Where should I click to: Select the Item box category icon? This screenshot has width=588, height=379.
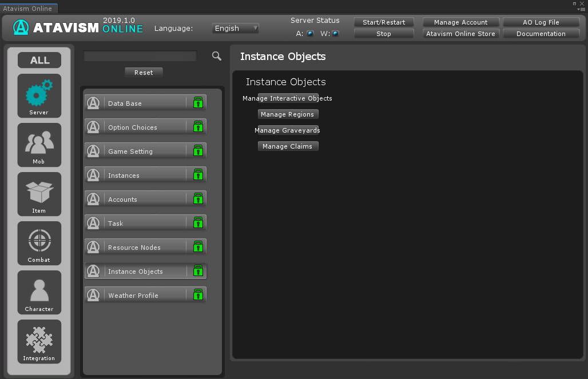(39, 193)
